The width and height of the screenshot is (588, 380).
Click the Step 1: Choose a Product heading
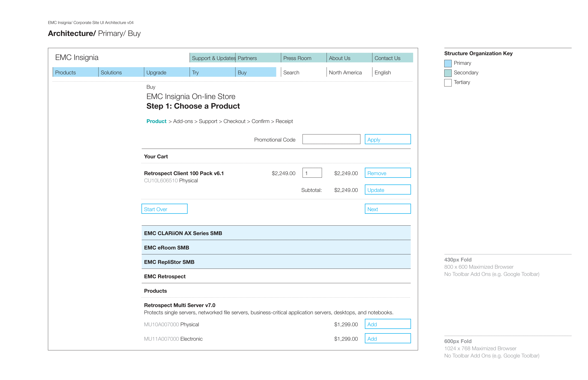(193, 106)
